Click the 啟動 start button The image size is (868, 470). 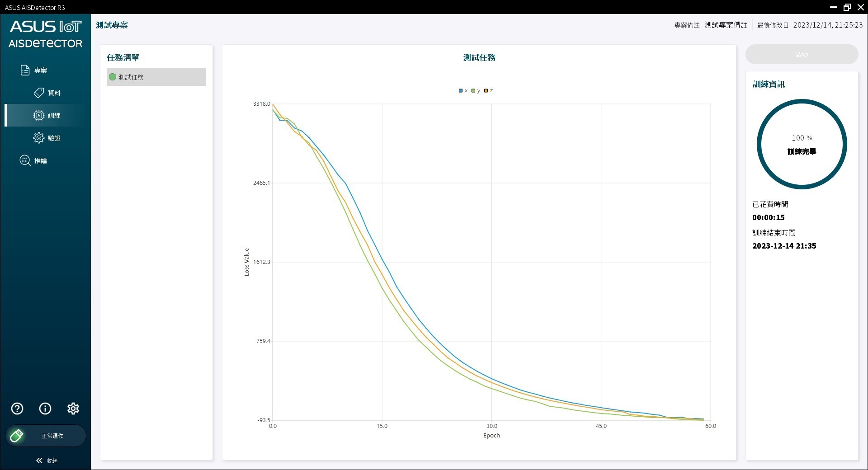pyautogui.click(x=802, y=54)
